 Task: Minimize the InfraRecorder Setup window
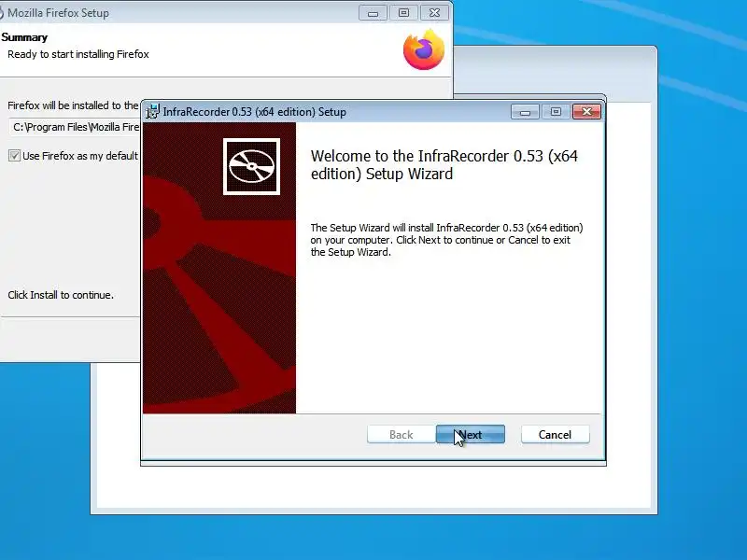click(x=525, y=111)
